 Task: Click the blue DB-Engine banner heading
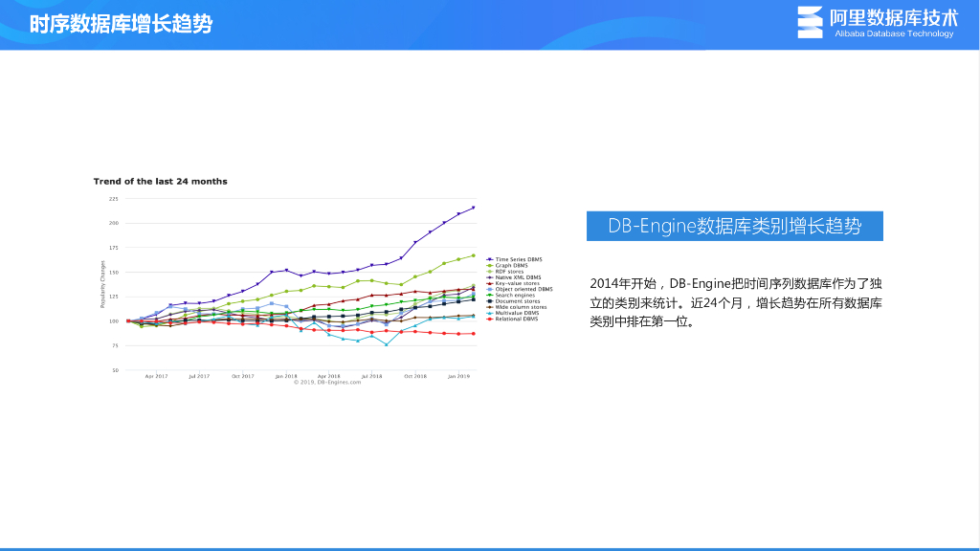coord(734,226)
